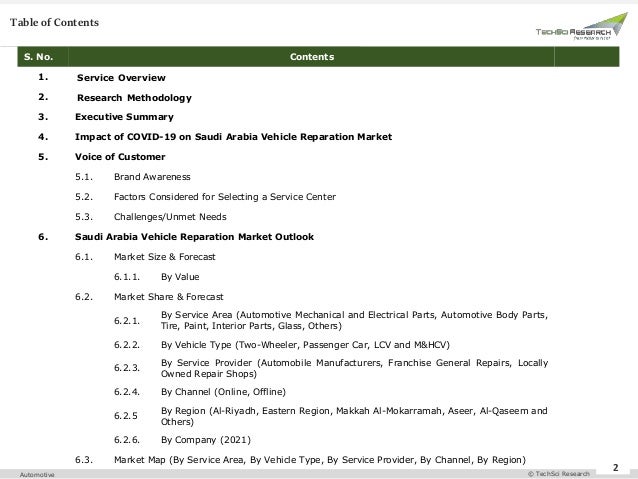Select By Vehicle Type entry
This screenshot has height=479, width=638.
(x=305, y=345)
